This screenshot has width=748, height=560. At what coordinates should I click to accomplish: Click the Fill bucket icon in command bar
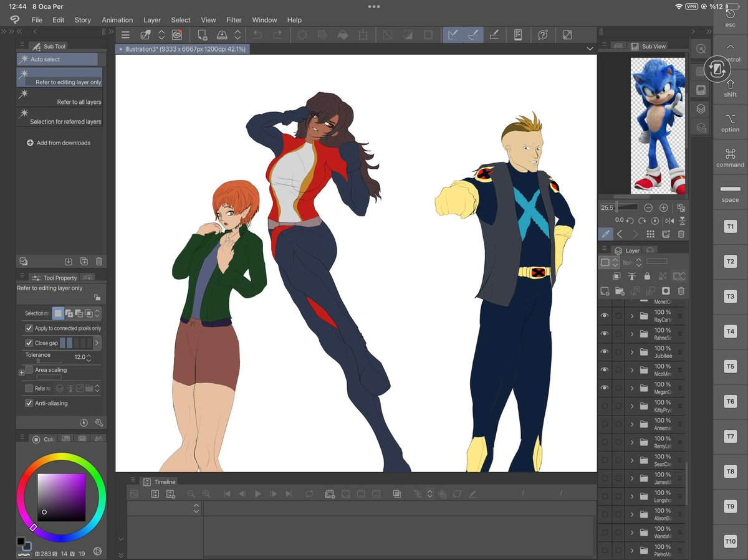pyautogui.click(x=342, y=36)
